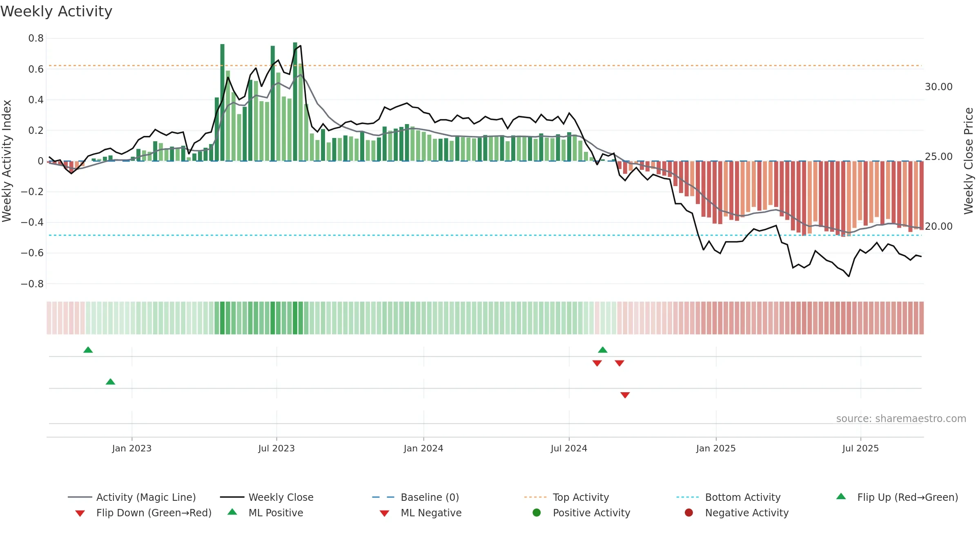Click the Negative Activity red circle icon
Viewport: 980px width, 551px height.
(x=689, y=513)
